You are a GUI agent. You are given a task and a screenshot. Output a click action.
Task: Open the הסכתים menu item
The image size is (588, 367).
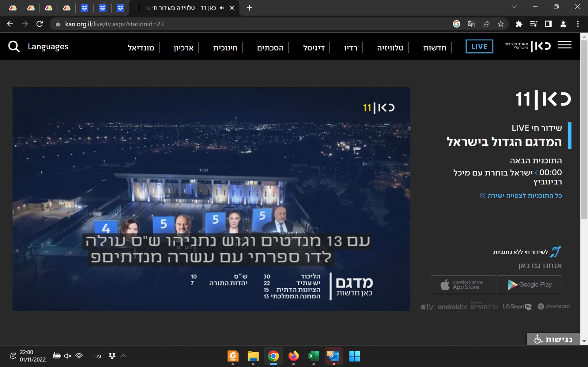270,48
